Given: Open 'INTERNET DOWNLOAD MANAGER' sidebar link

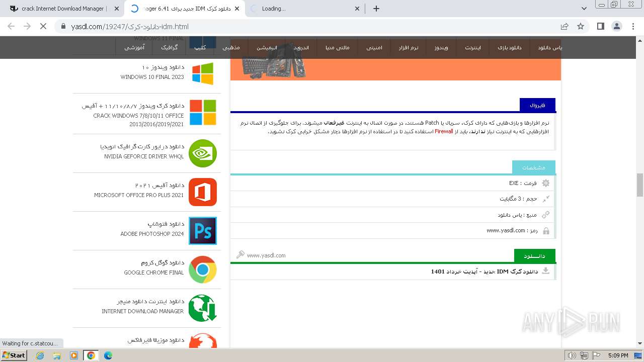Looking at the screenshot, I should coord(143,311).
